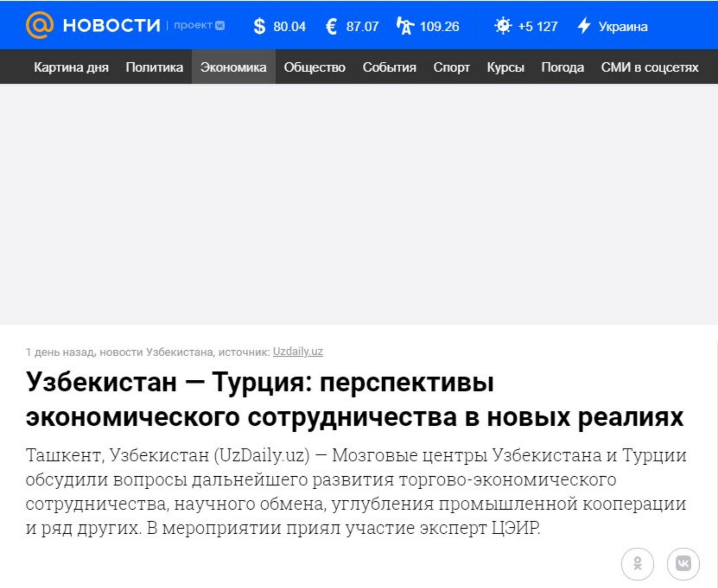This screenshot has height=588, width=718.
Task: Click the euro sign currency icon
Action: coord(331,27)
